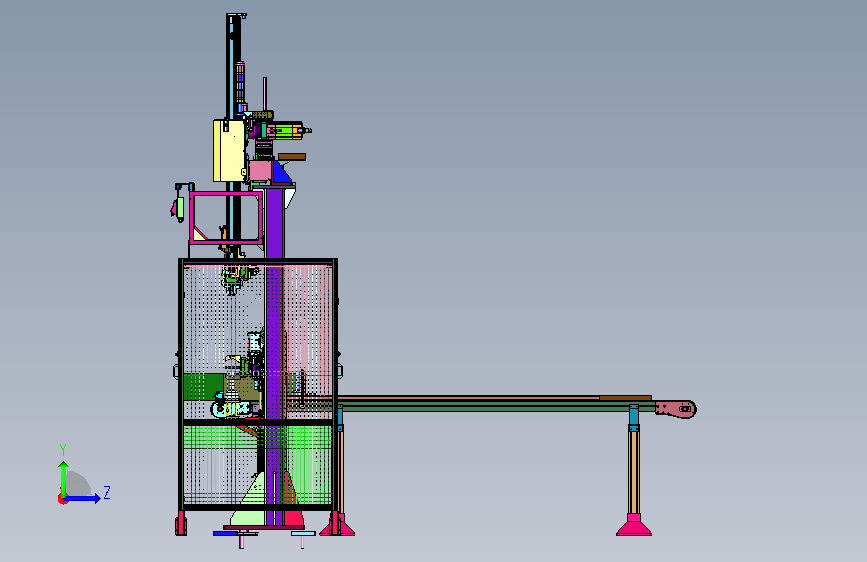The image size is (867, 562).
Task: Click the green Y axis arrow of the triad
Action: click(64, 478)
